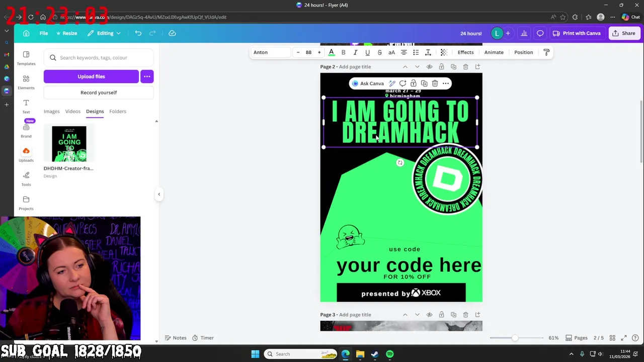The height and width of the screenshot is (362, 644).
Task: Open the Tools sidebar panel
Action: (x=26, y=178)
